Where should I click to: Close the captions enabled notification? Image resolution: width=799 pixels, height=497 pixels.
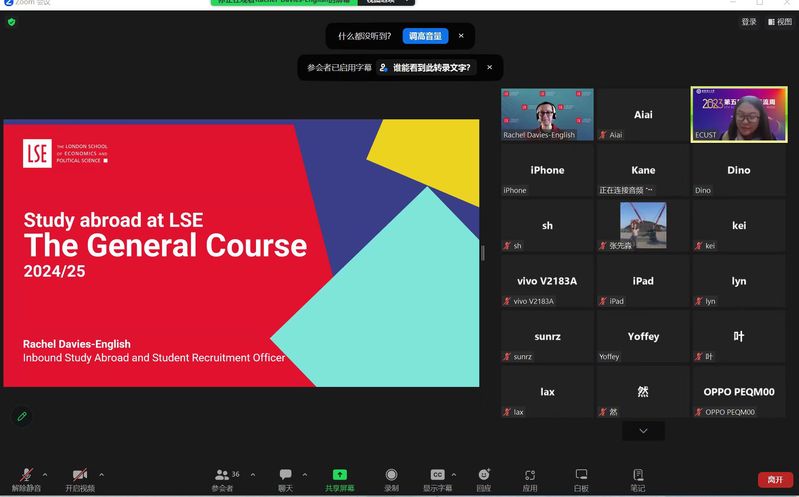tap(490, 67)
